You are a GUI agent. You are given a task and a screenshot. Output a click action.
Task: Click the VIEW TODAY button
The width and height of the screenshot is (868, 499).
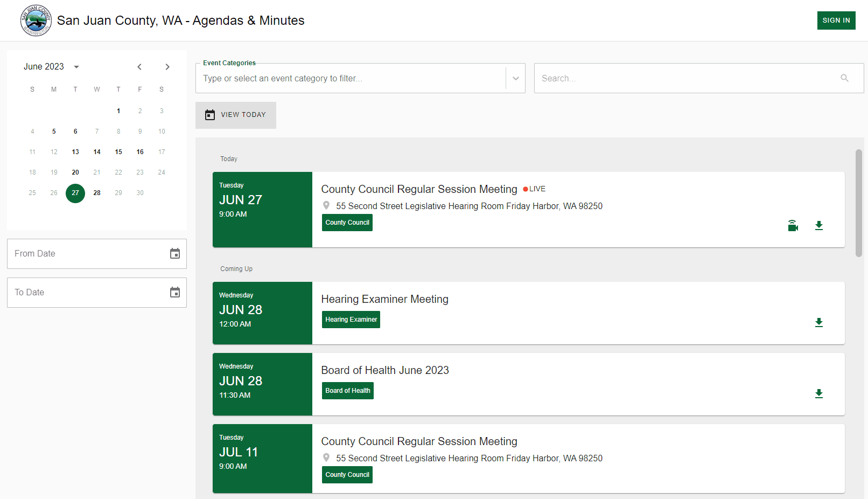pos(236,115)
